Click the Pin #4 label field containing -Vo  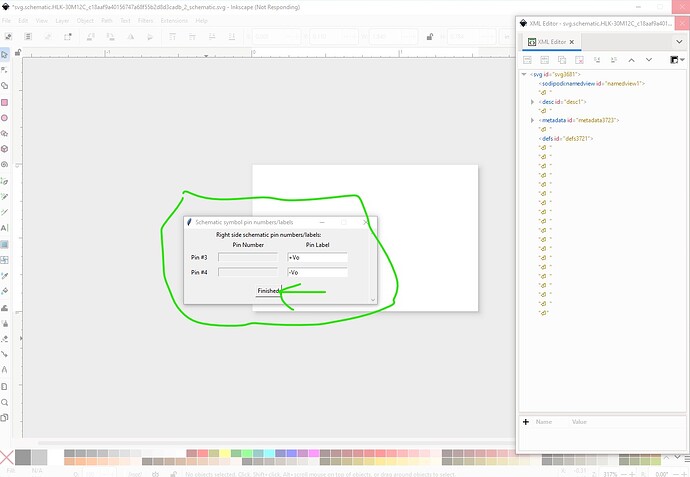point(317,272)
